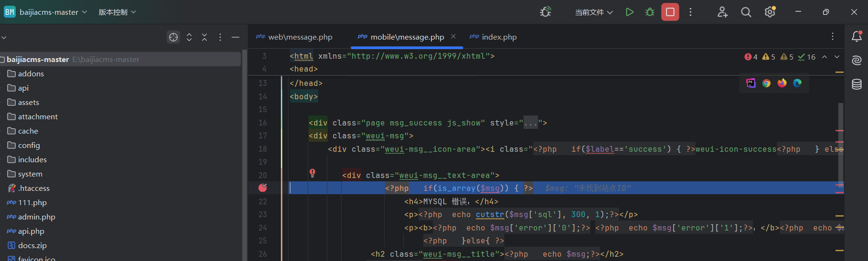The width and height of the screenshot is (868, 261).
Task: Click the project tree vertical scrollbar
Action: click(x=245, y=155)
